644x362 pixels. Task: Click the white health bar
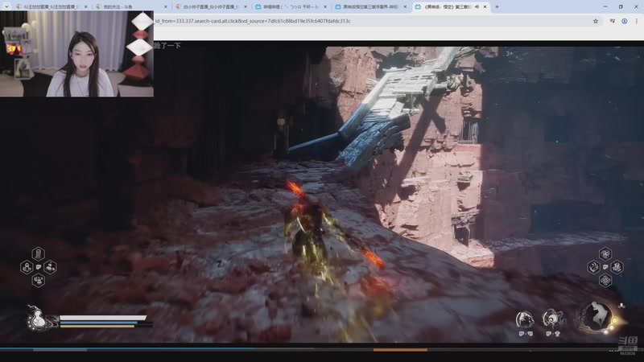click(x=103, y=318)
